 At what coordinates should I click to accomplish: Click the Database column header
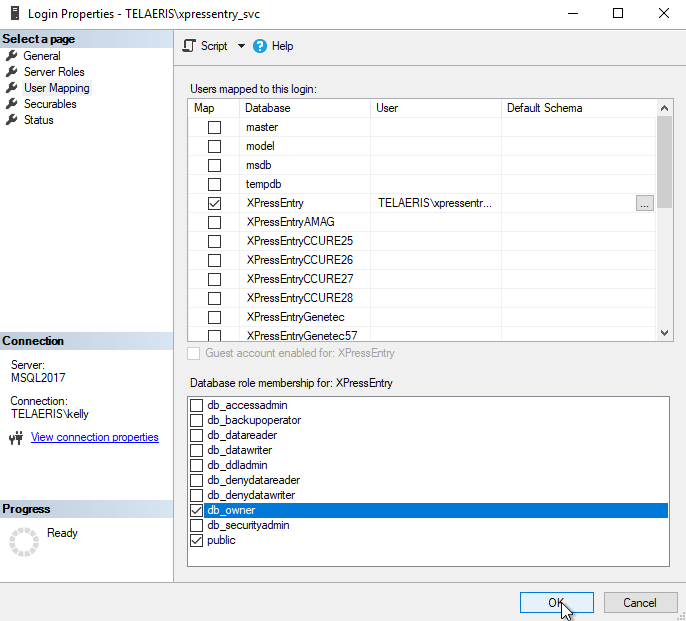point(304,108)
